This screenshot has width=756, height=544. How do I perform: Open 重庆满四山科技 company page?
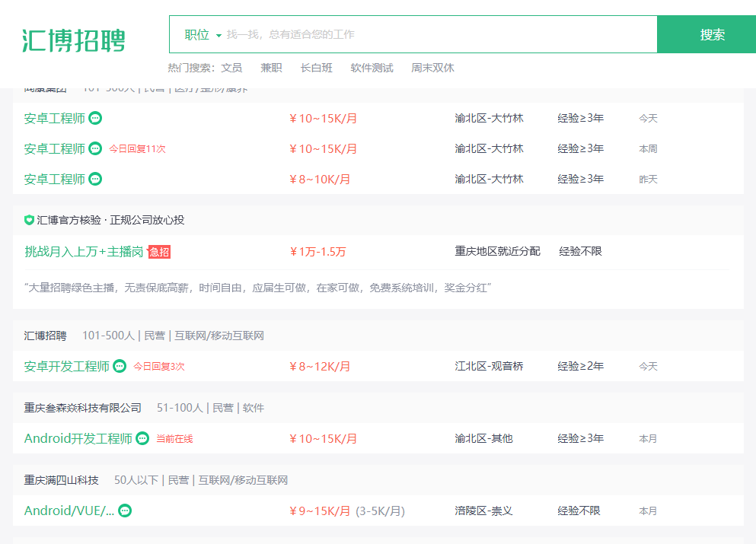61,480
